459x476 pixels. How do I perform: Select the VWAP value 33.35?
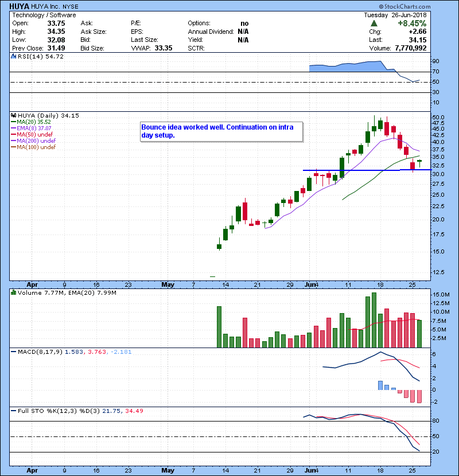click(164, 48)
